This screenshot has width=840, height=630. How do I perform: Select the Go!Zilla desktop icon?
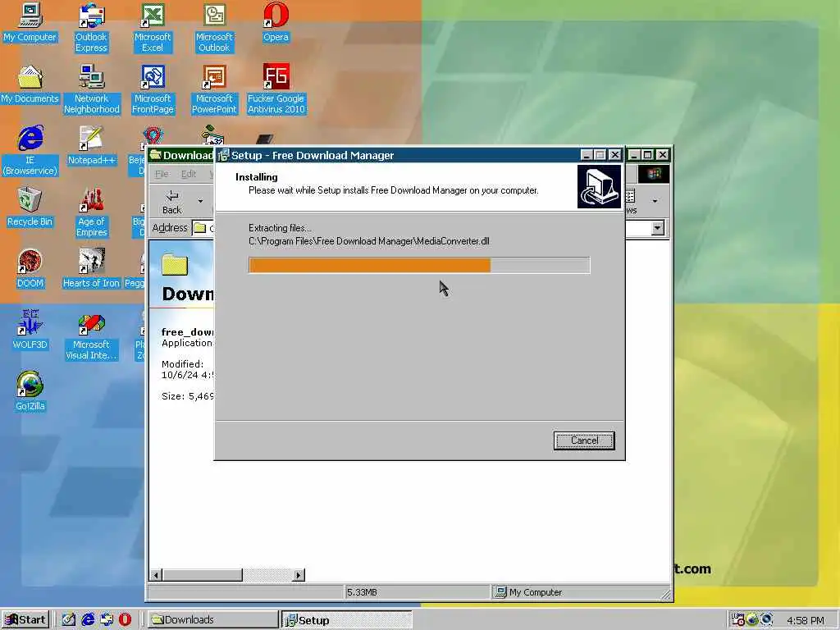coord(30,392)
